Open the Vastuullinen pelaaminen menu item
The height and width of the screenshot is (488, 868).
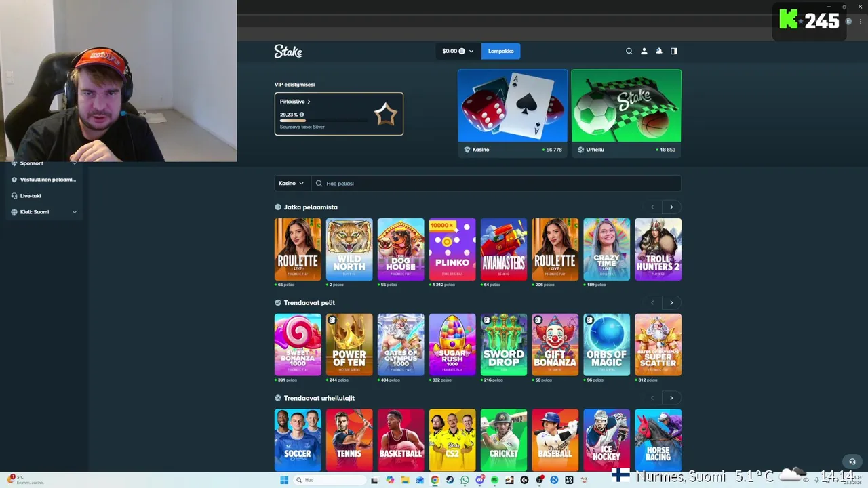point(44,180)
